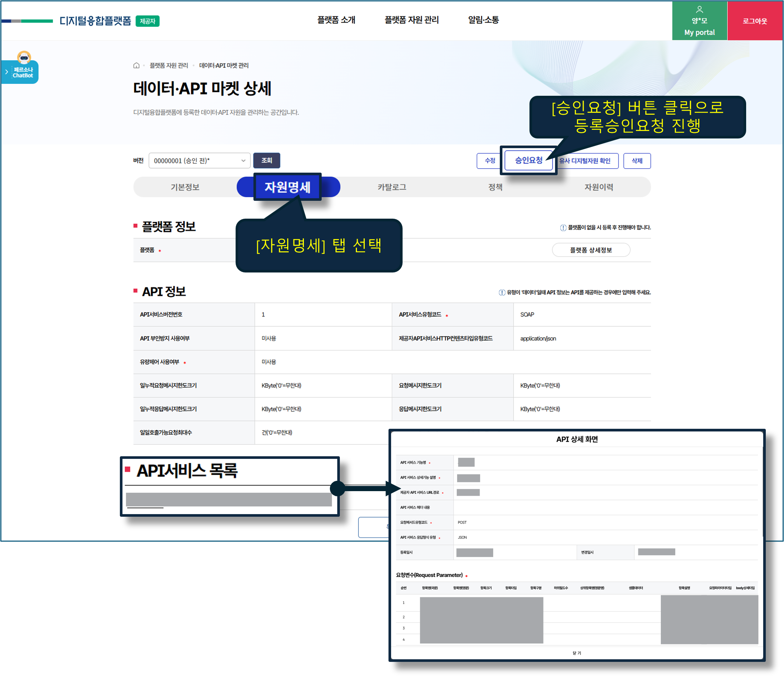Viewport: 784px width, 676px height.
Task: Click the 승인요청 approval request button
Action: coord(529,160)
